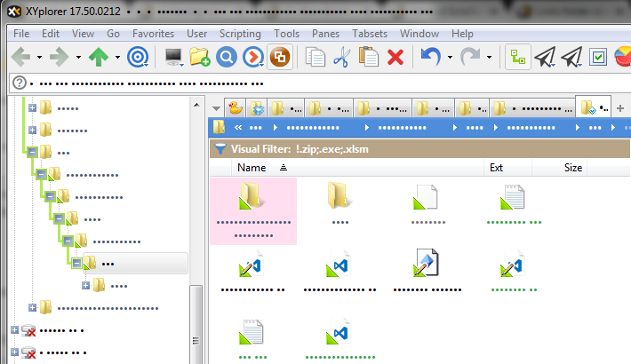631x364 pixels.
Task: Open the Back button history dropdown arrow
Action: pos(40,58)
